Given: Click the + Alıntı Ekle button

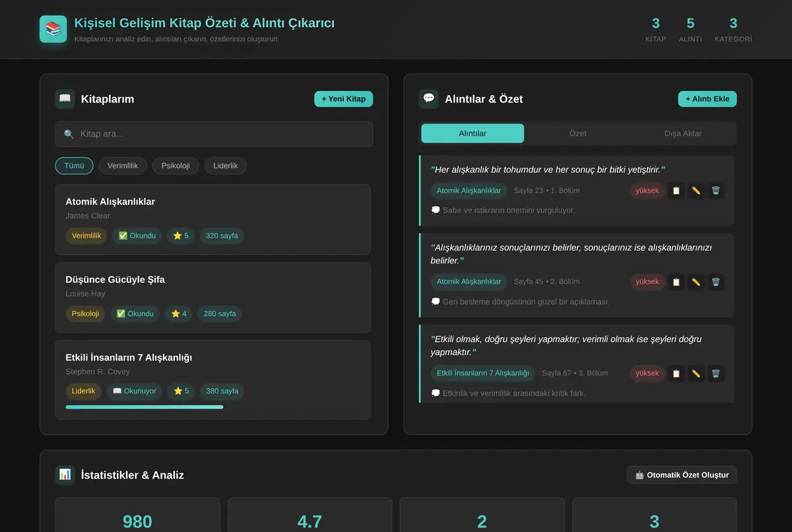Looking at the screenshot, I should point(707,99).
